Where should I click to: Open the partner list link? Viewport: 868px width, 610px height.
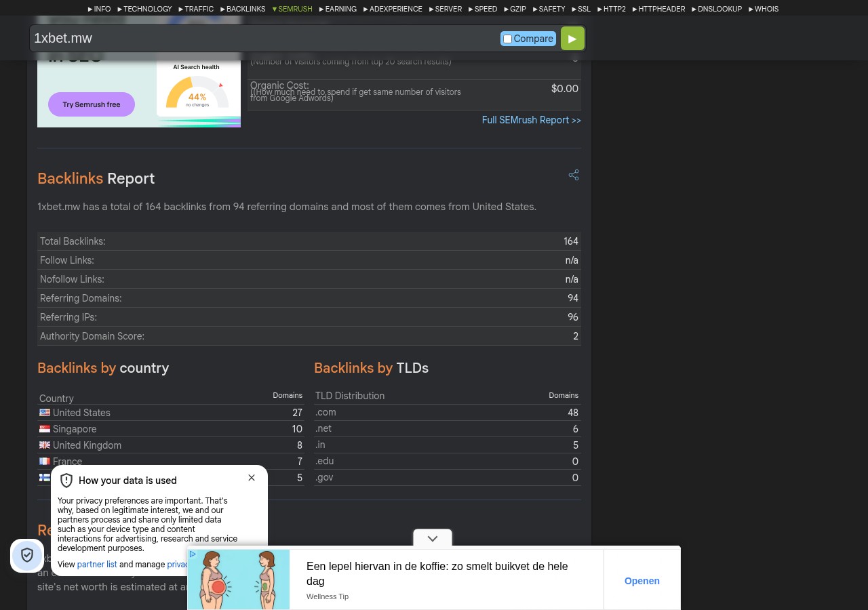pos(97,565)
